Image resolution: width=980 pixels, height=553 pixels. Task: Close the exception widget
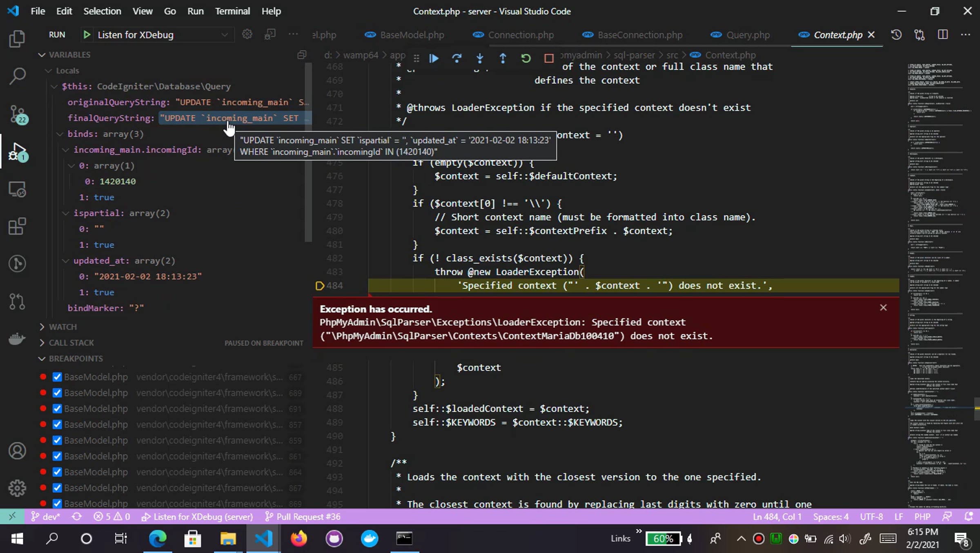point(883,308)
